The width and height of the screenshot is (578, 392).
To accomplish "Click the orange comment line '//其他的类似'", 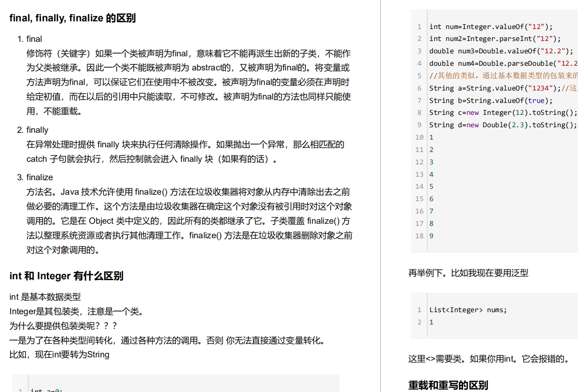I will [504, 76].
